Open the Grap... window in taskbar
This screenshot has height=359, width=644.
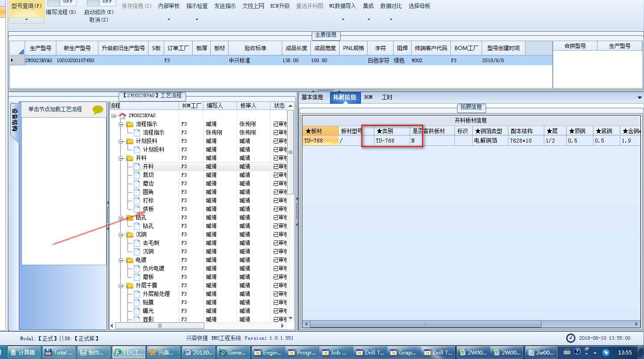click(x=404, y=352)
